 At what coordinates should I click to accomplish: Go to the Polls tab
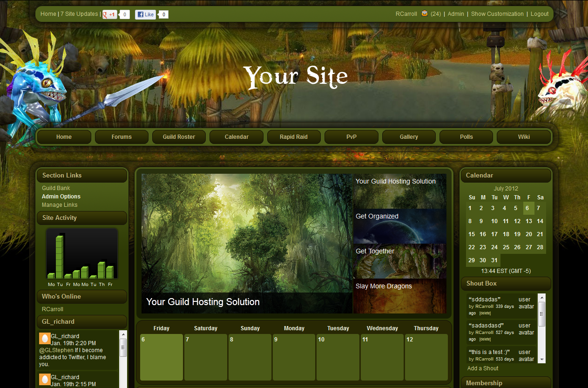[466, 137]
